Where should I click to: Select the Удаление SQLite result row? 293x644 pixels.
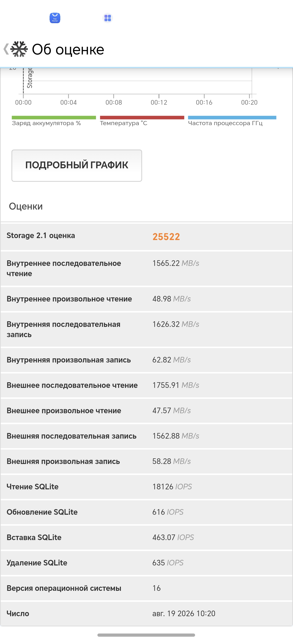[146, 563]
